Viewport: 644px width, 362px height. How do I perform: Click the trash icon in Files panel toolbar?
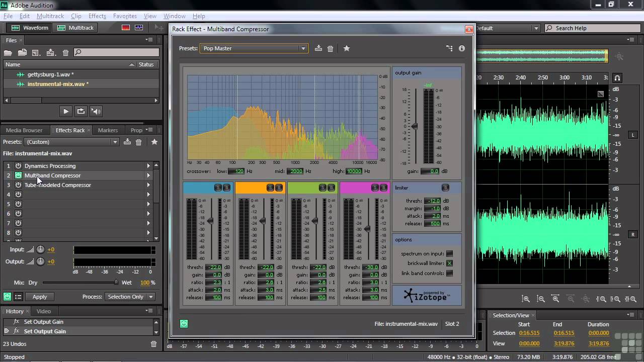coord(65,53)
